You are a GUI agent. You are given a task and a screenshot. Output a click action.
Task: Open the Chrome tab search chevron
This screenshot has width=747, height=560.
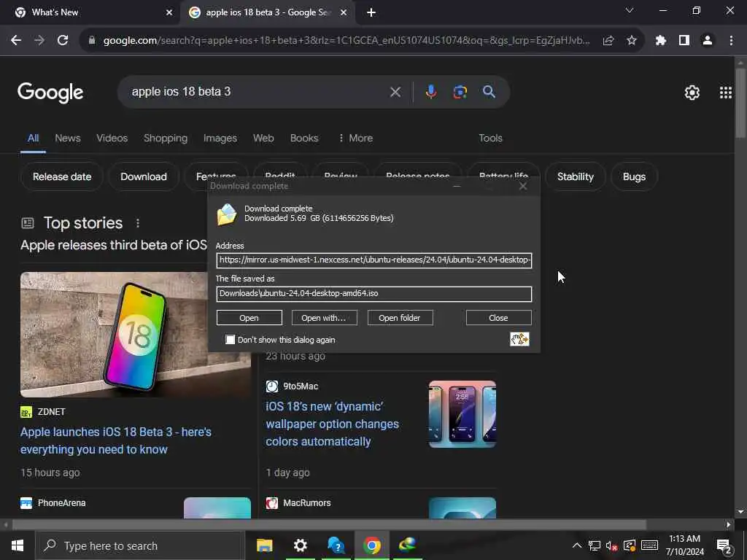point(630,10)
